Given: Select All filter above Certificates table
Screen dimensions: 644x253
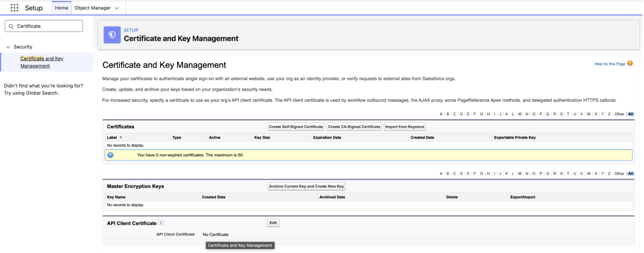Looking at the screenshot, I should 631,114.
